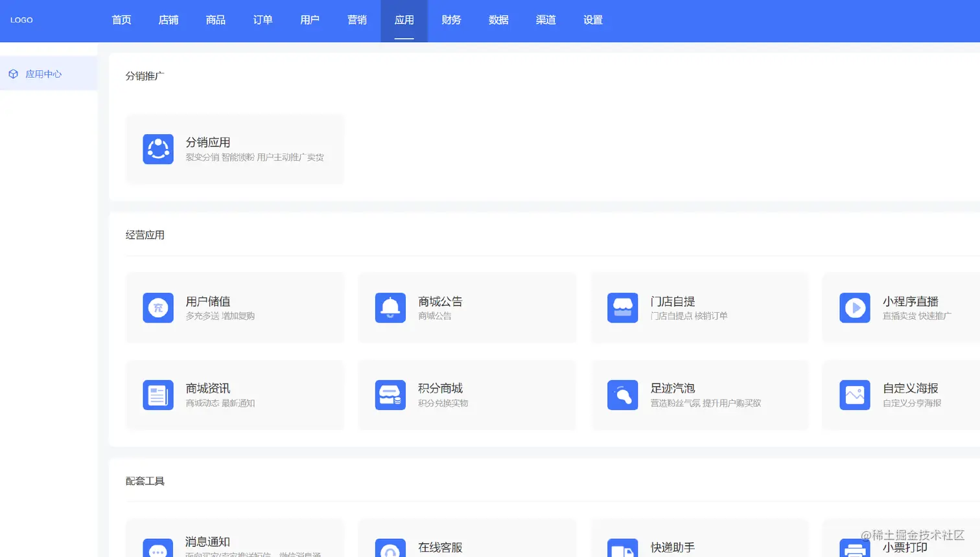Open the 用户储值 title link
The height and width of the screenshot is (557, 980).
click(x=208, y=302)
